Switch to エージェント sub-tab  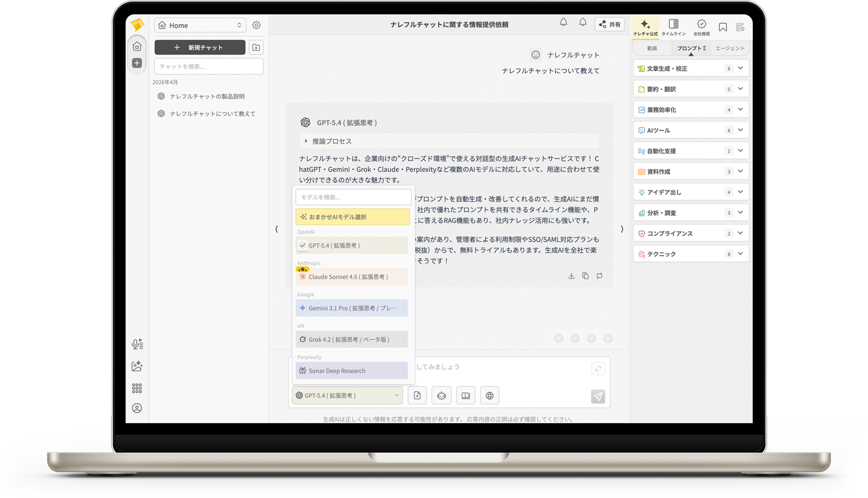(x=730, y=48)
